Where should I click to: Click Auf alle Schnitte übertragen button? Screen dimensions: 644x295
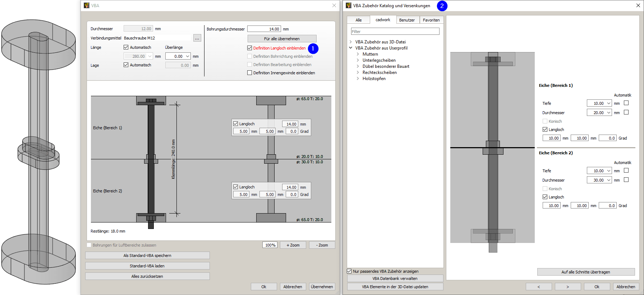click(586, 272)
